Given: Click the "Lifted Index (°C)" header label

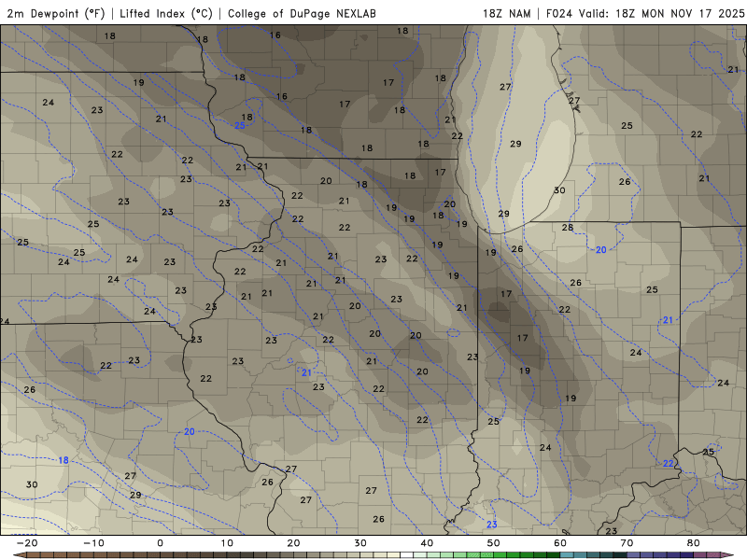Looking at the screenshot, I should pos(166,13).
